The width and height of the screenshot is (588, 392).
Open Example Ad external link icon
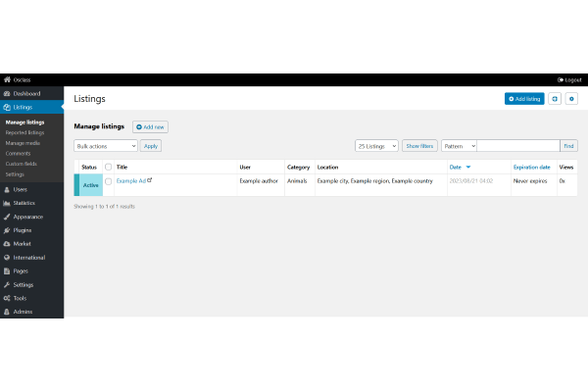pos(150,180)
